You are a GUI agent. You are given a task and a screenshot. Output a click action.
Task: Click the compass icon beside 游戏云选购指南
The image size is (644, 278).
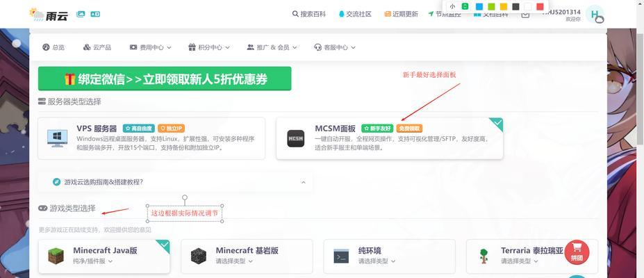57,182
